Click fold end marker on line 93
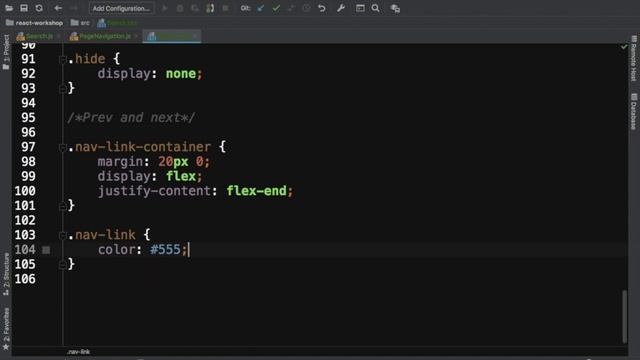The height and width of the screenshot is (360, 640). pyautogui.click(x=62, y=89)
